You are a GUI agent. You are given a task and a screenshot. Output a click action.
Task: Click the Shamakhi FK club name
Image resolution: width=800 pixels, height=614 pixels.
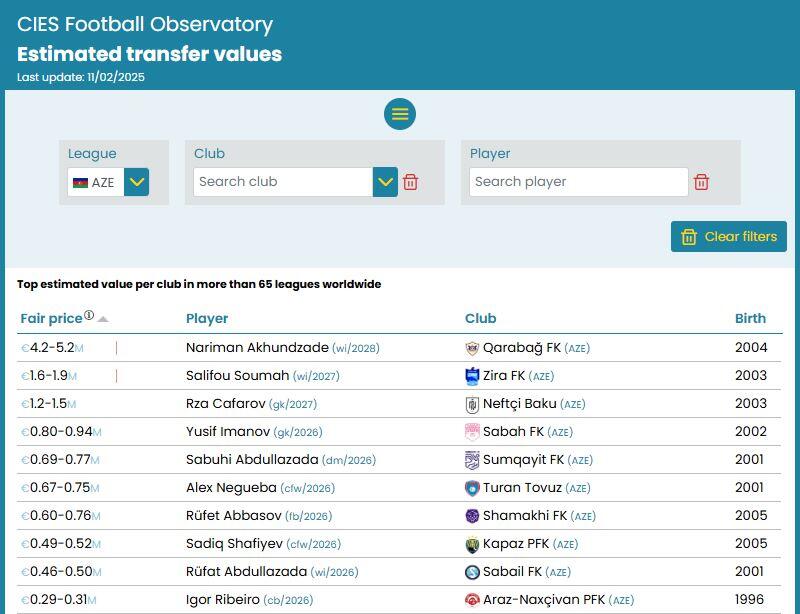525,516
